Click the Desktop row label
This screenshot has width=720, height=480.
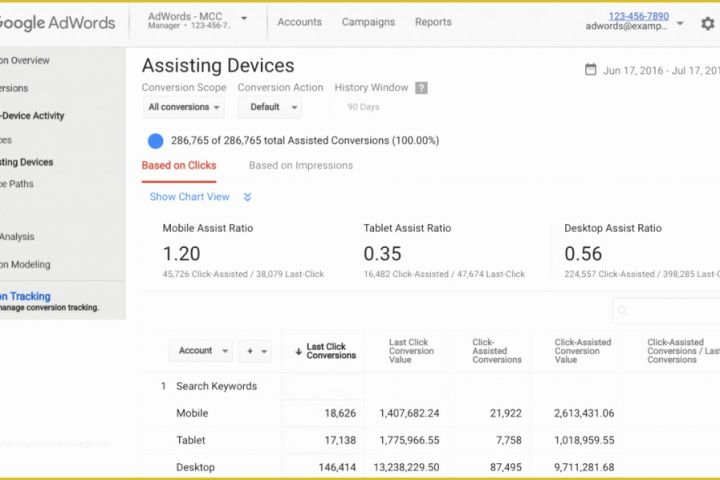pyautogui.click(x=195, y=467)
